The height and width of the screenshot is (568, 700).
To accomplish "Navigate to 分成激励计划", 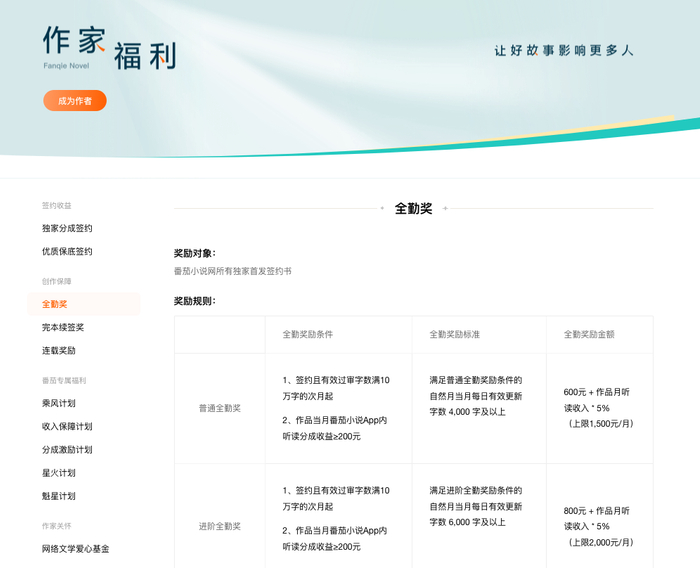I will pos(67,450).
